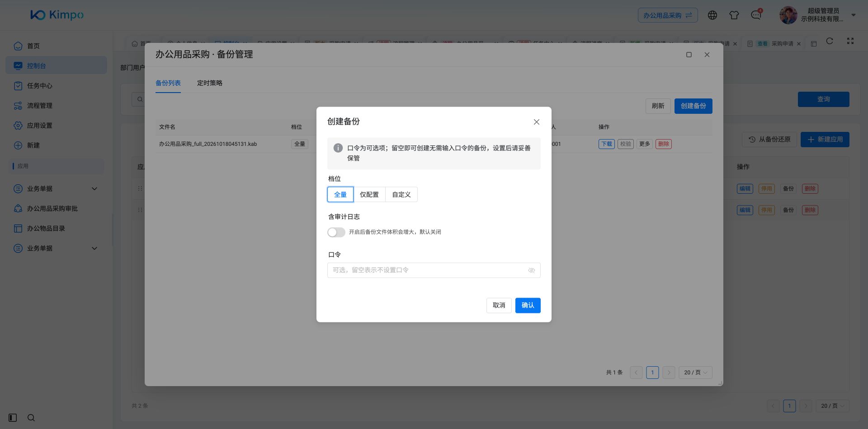Expand the first 业务单据 chevron
Viewport: 868px width, 429px height.
94,189
